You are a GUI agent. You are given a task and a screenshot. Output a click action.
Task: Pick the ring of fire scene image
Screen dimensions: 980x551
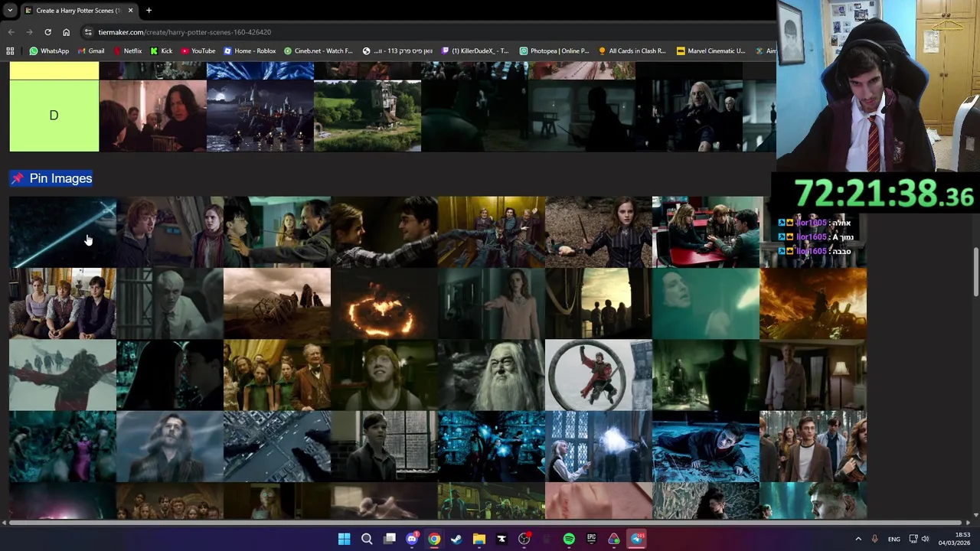[384, 304]
